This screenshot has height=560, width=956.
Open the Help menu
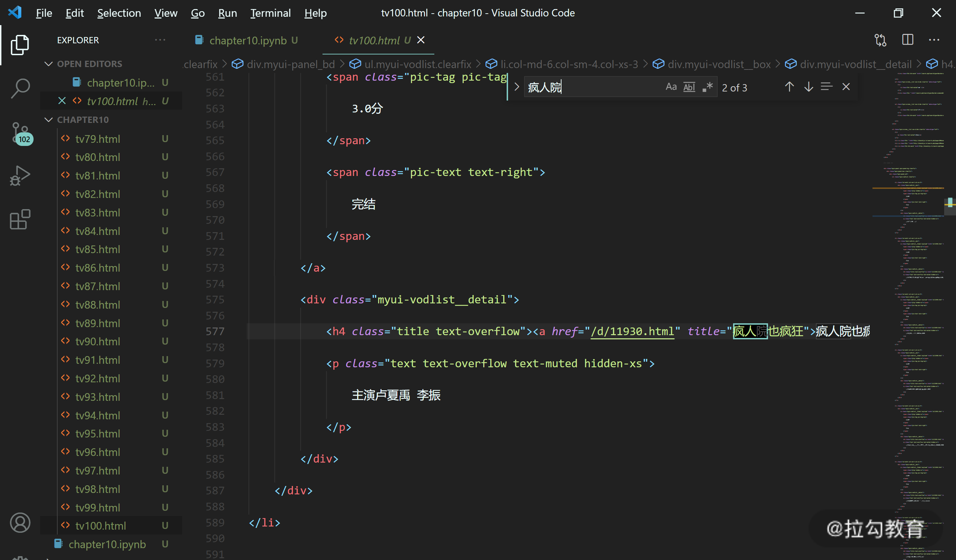click(x=315, y=13)
